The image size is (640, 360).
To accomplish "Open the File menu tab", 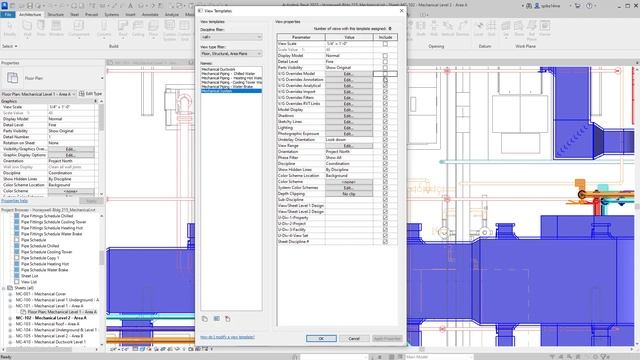I will (x=8, y=14).
